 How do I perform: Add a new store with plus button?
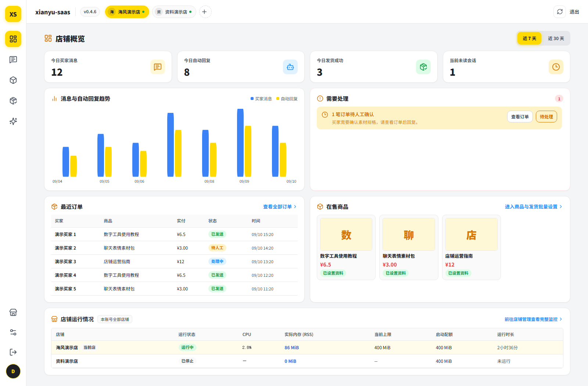click(x=205, y=12)
